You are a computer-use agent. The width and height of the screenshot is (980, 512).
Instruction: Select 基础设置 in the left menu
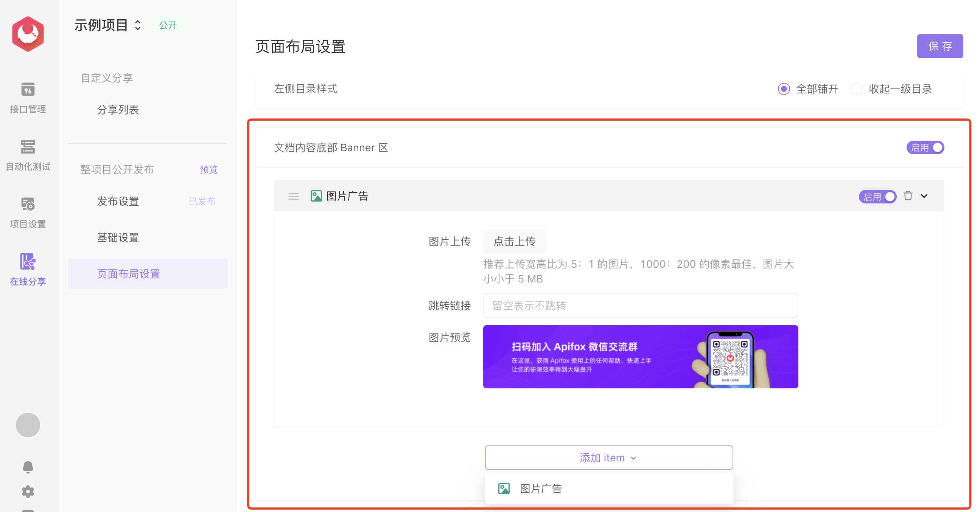pos(118,237)
